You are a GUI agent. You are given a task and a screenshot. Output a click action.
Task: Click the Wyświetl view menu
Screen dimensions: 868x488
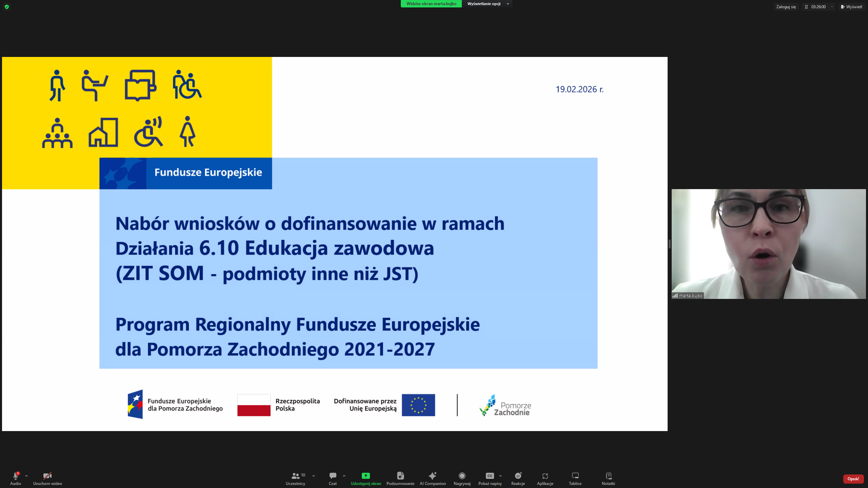851,7
